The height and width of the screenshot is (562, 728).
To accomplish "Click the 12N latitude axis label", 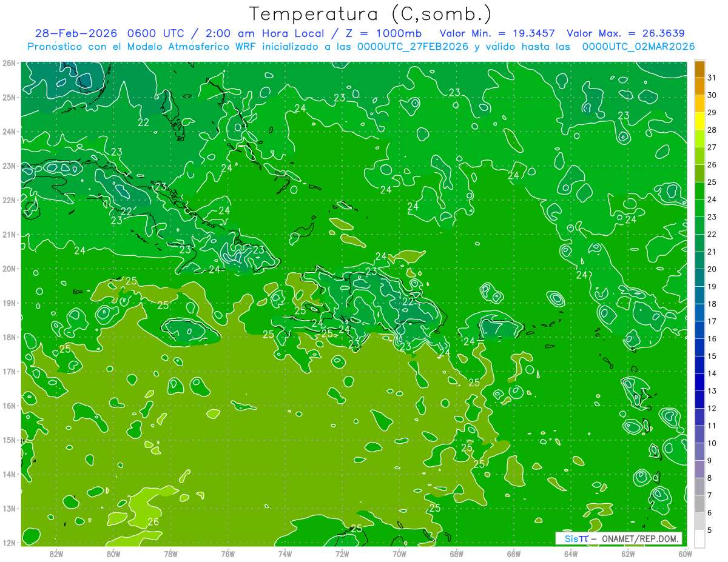I will [x=8, y=543].
